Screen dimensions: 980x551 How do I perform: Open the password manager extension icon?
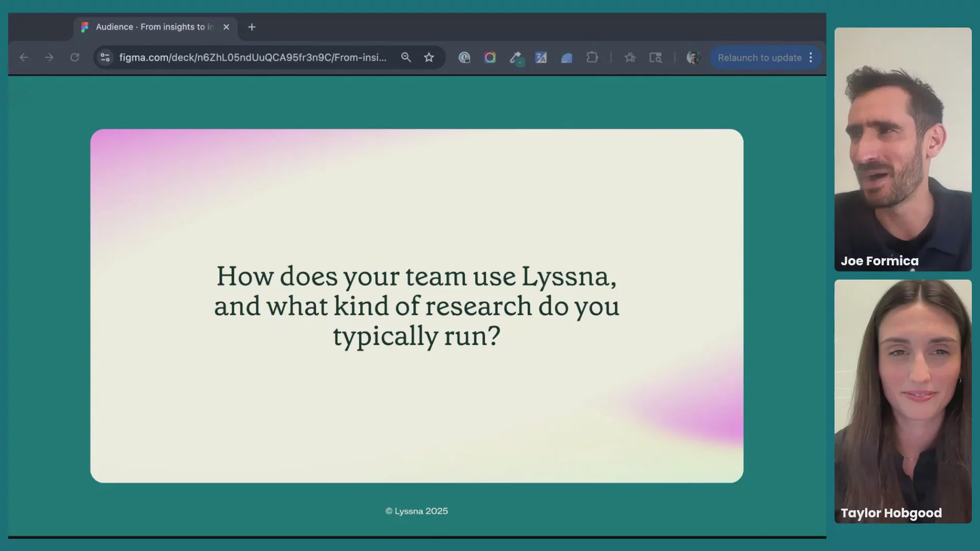(x=464, y=58)
